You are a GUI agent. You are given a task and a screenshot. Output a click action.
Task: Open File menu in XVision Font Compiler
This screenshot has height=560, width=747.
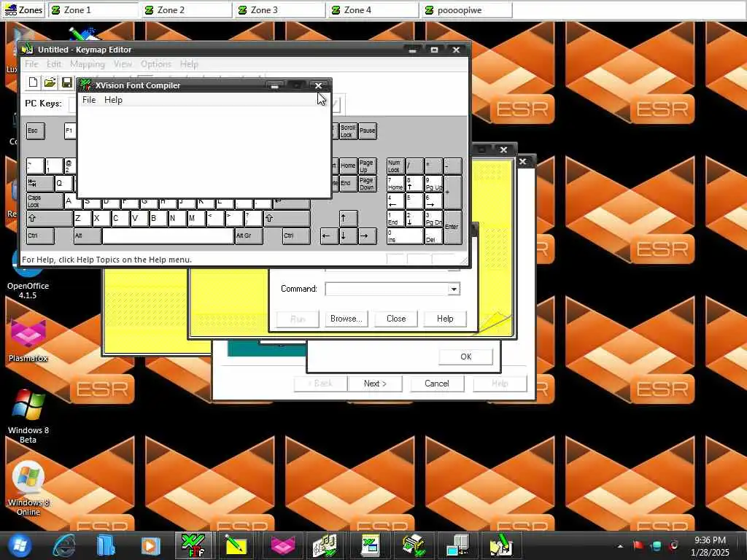(x=88, y=100)
